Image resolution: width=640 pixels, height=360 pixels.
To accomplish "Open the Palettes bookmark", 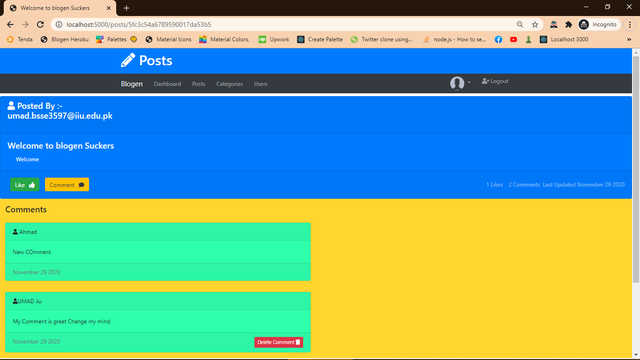I will coord(111,40).
